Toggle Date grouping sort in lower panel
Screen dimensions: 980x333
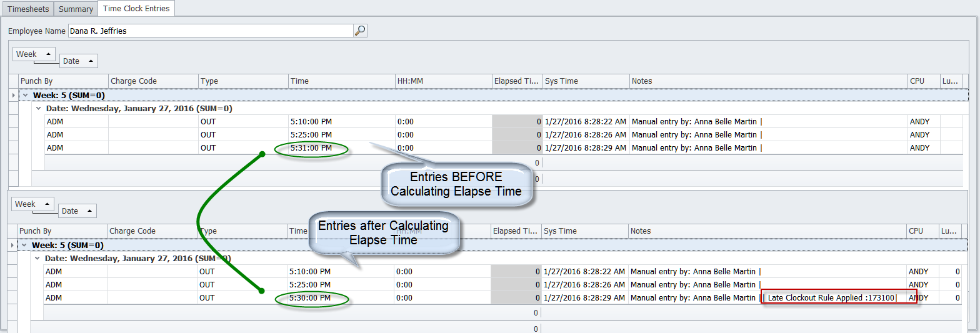(x=77, y=211)
